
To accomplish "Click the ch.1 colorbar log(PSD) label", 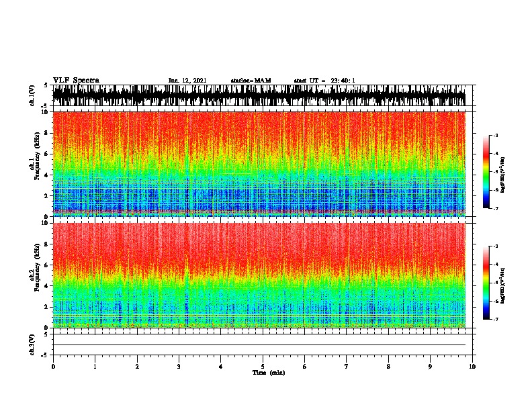I will tap(503, 175).
